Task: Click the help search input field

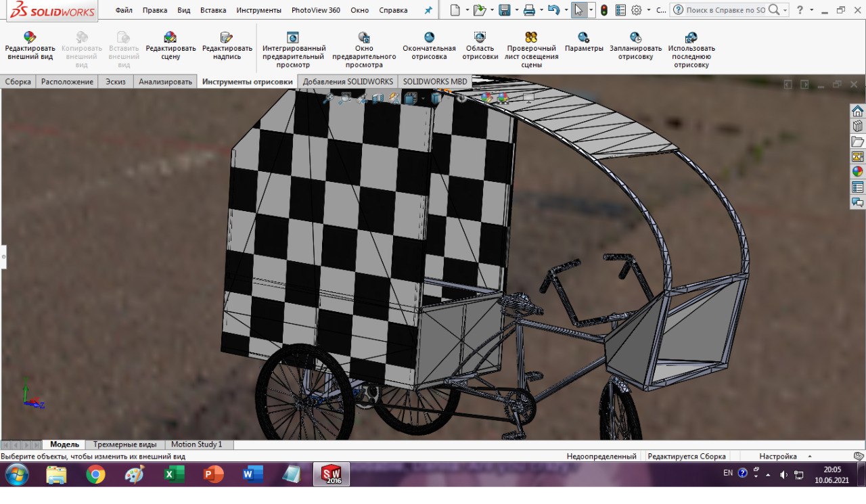Action: tap(727, 10)
